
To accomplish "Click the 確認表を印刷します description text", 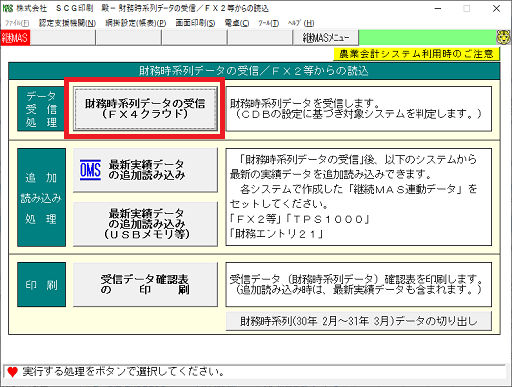I will point(356,284).
